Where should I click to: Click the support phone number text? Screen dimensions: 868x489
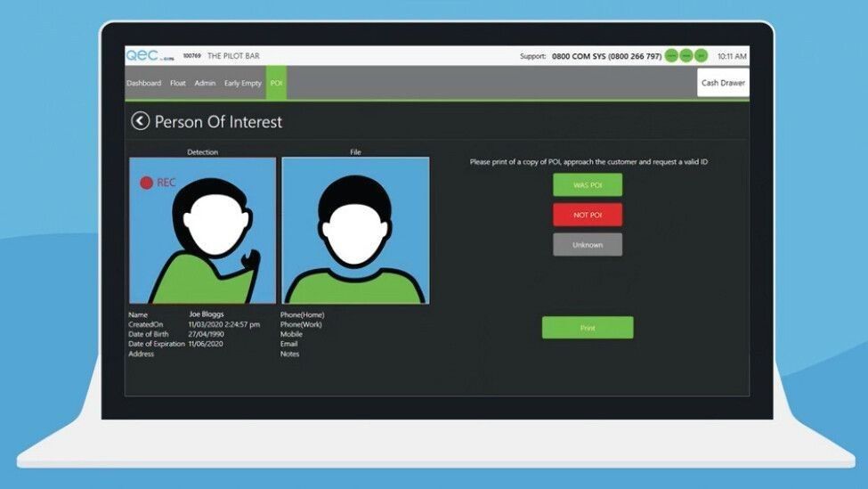tap(606, 56)
